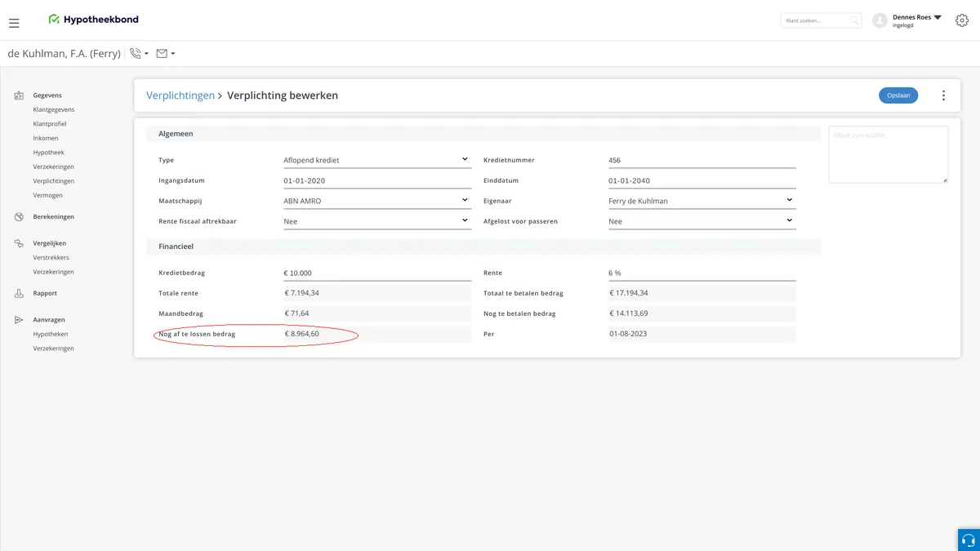Click the Hypotheekbond logo
Screen dimensions: 980x551
pos(94,19)
